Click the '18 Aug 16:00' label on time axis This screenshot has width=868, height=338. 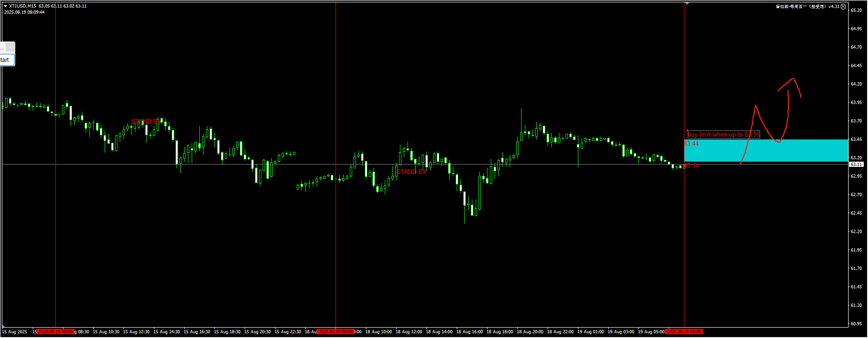tap(469, 332)
